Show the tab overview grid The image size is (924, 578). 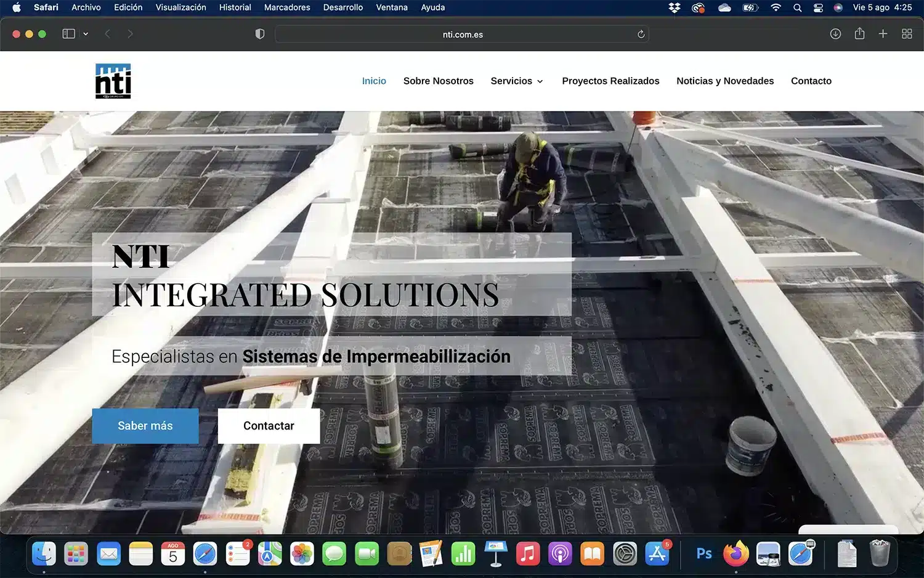(907, 34)
